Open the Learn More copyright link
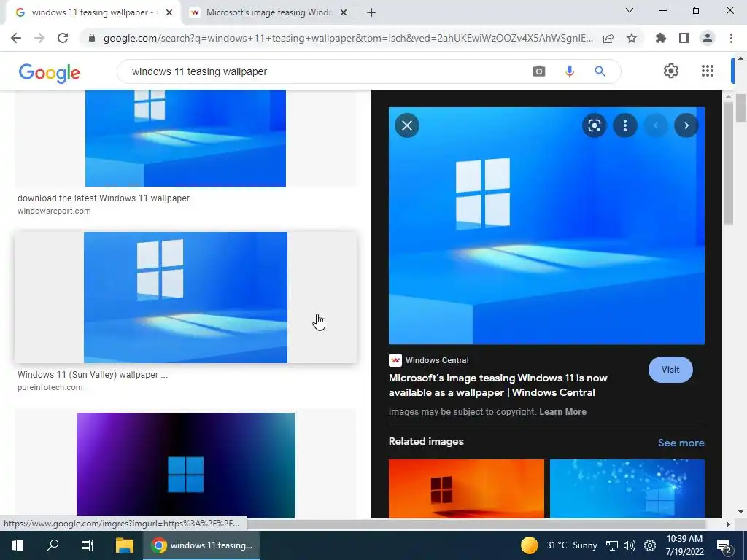This screenshot has width=747, height=560. click(562, 412)
